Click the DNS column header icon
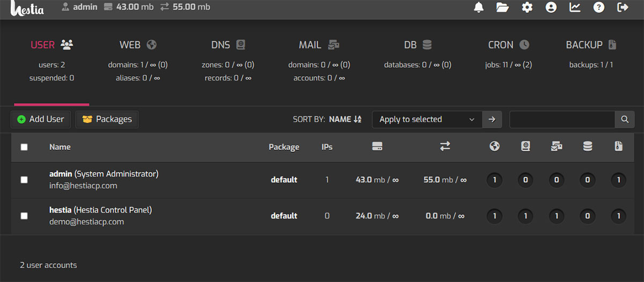Screen dimensions: 644x282 (525, 146)
